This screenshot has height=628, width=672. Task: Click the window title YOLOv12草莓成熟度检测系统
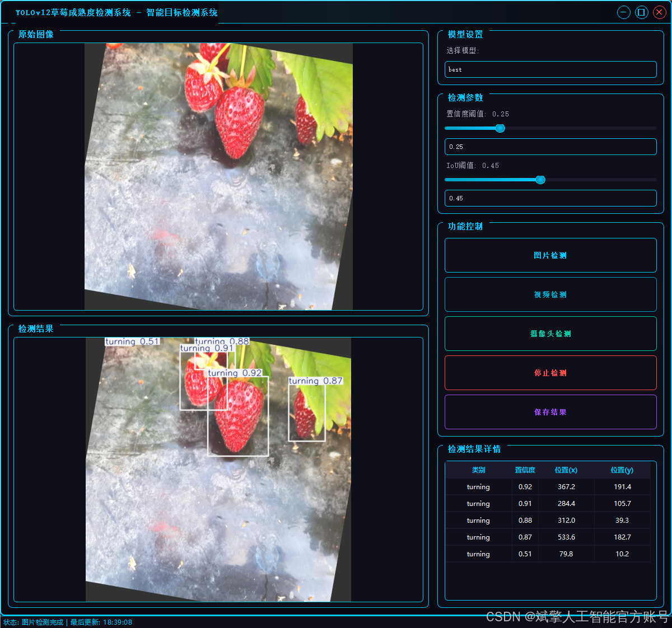(x=73, y=12)
